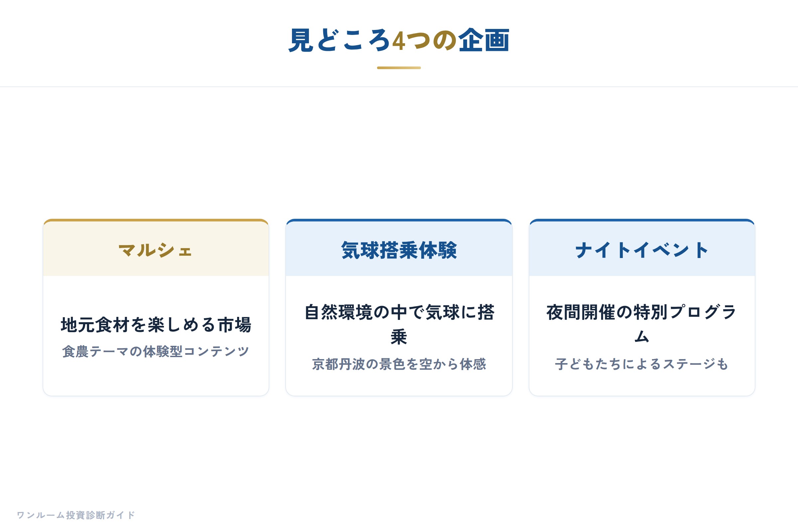798x532 pixels.
Task: Click the gold top border of マルシェ card
Action: coord(156,220)
